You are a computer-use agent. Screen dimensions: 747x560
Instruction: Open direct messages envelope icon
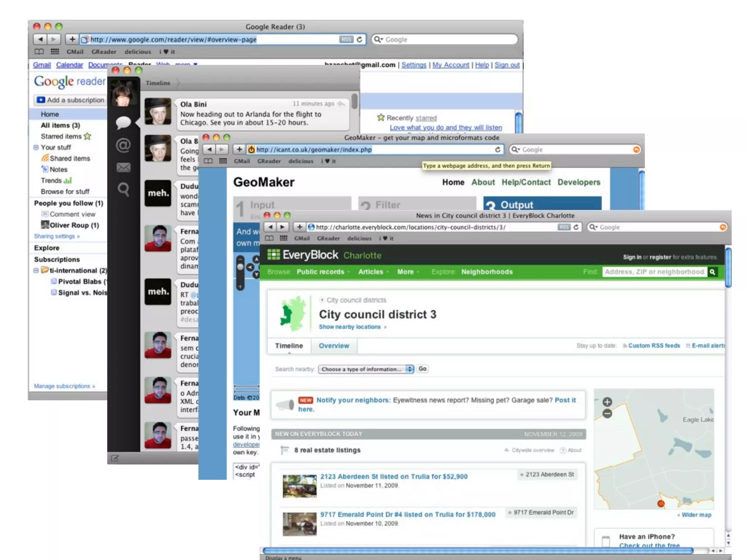pyautogui.click(x=123, y=167)
